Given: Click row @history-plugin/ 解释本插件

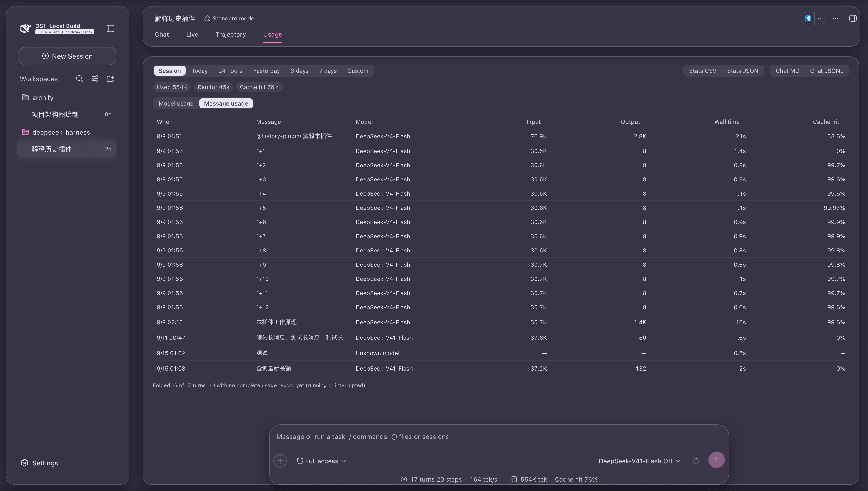Looking at the screenshot, I should 501,136.
